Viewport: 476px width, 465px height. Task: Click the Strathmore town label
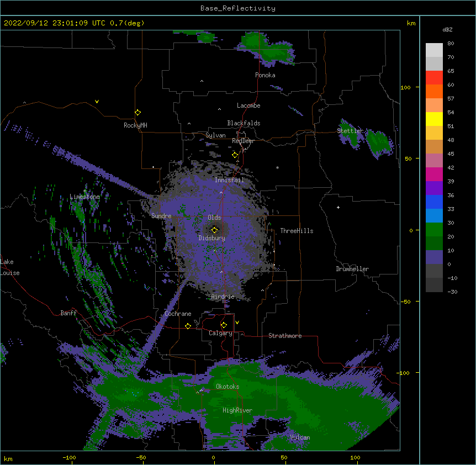285,336
